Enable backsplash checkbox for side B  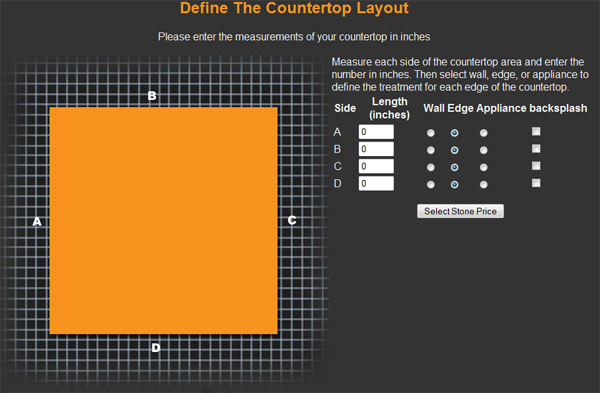(536, 148)
